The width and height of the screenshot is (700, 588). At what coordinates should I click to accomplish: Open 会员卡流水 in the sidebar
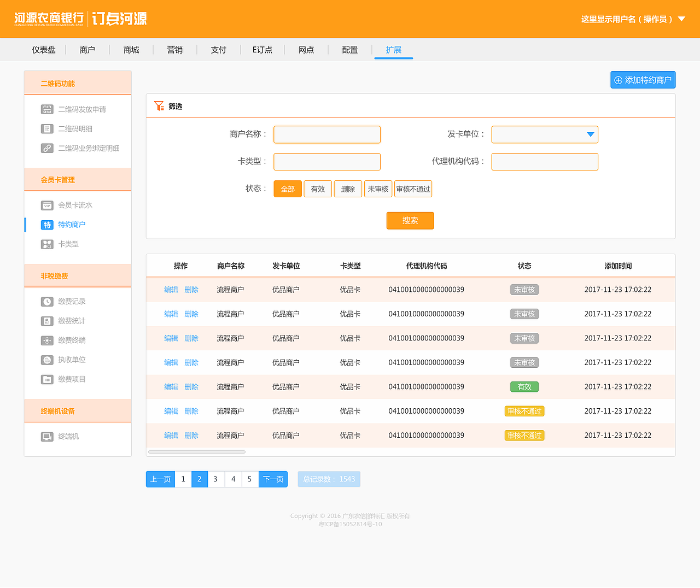(x=75, y=205)
